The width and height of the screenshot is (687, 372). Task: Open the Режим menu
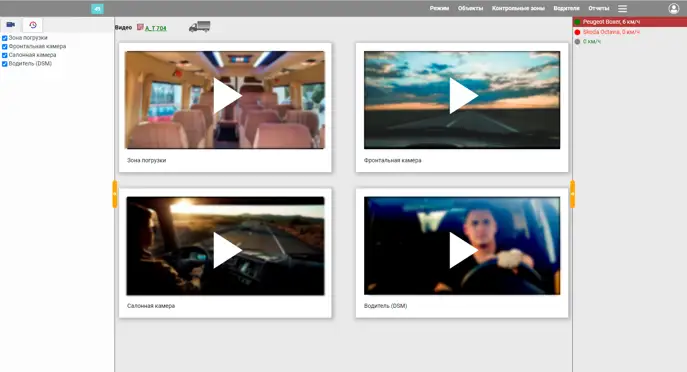[x=439, y=8]
